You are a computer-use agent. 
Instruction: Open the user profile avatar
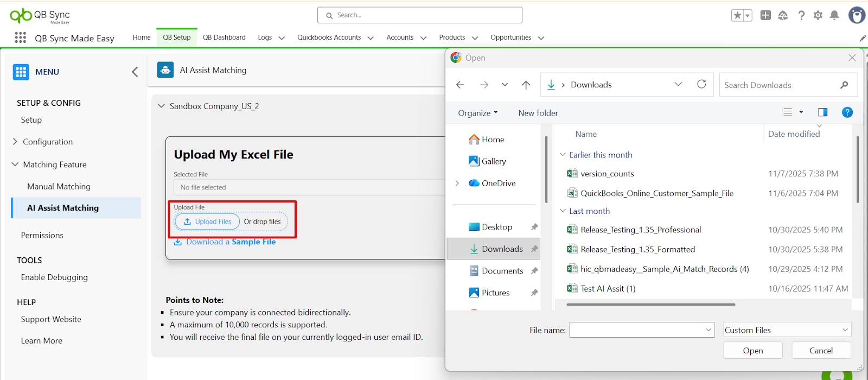coord(857,15)
